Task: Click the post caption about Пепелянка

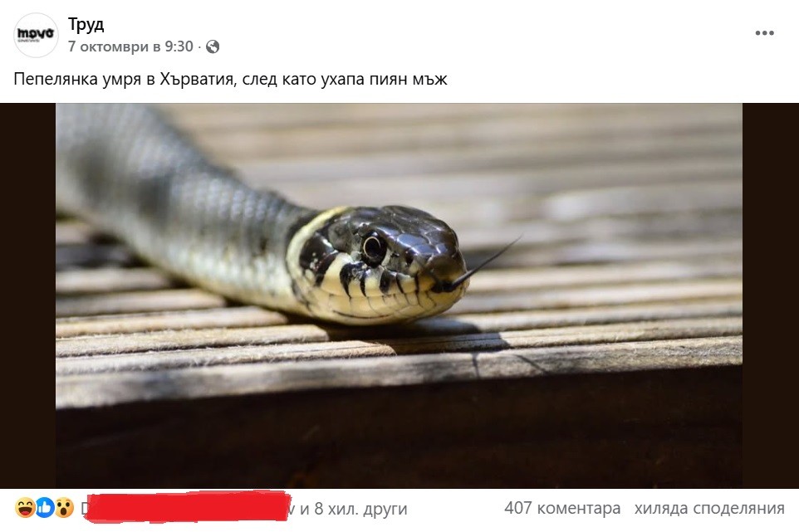Action: point(230,80)
